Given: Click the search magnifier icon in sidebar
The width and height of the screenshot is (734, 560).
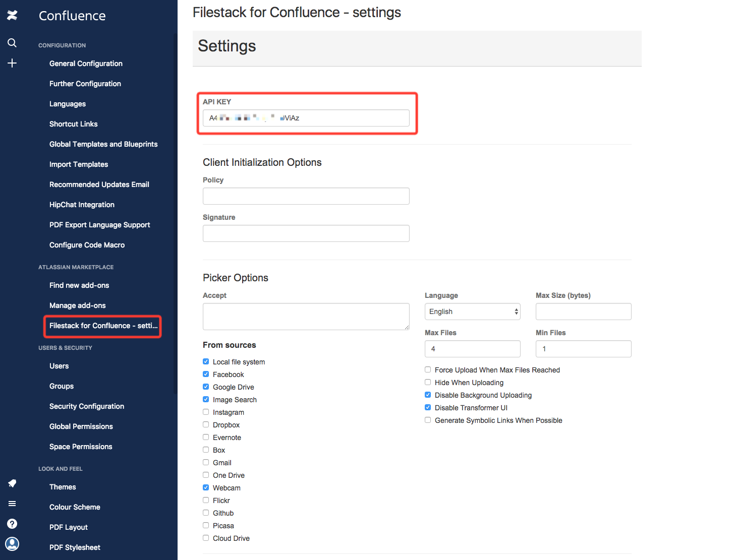Looking at the screenshot, I should pos(12,43).
